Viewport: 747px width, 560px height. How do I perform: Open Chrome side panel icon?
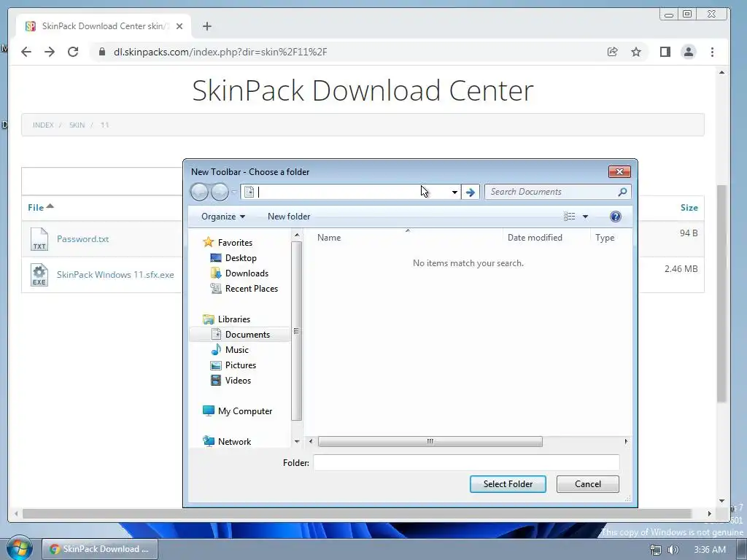665,52
